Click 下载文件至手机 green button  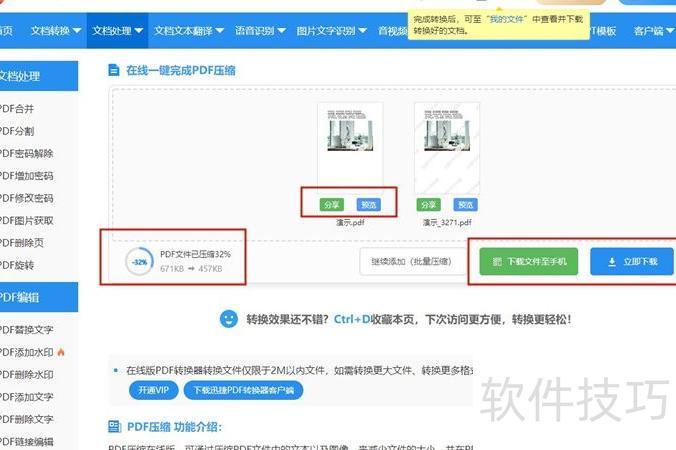(x=529, y=262)
